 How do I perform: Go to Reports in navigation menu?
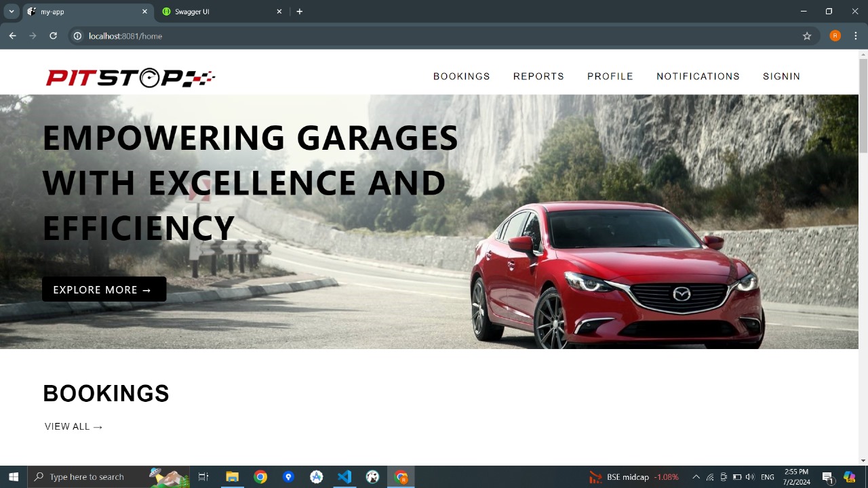click(538, 77)
